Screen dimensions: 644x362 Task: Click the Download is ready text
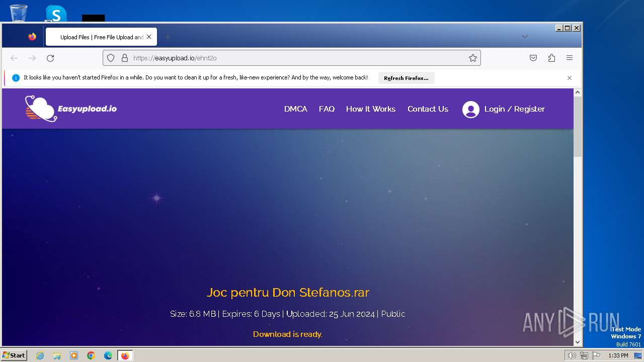(x=288, y=334)
